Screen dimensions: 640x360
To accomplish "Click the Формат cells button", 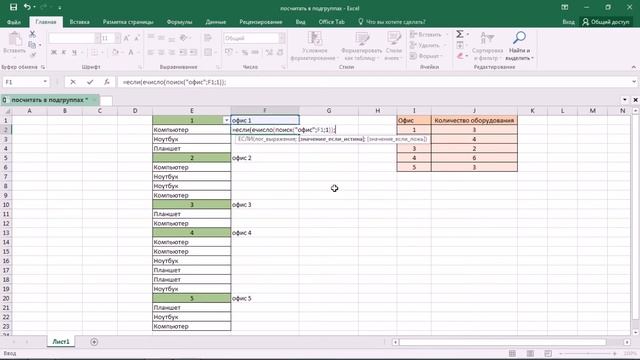I will point(425,56).
